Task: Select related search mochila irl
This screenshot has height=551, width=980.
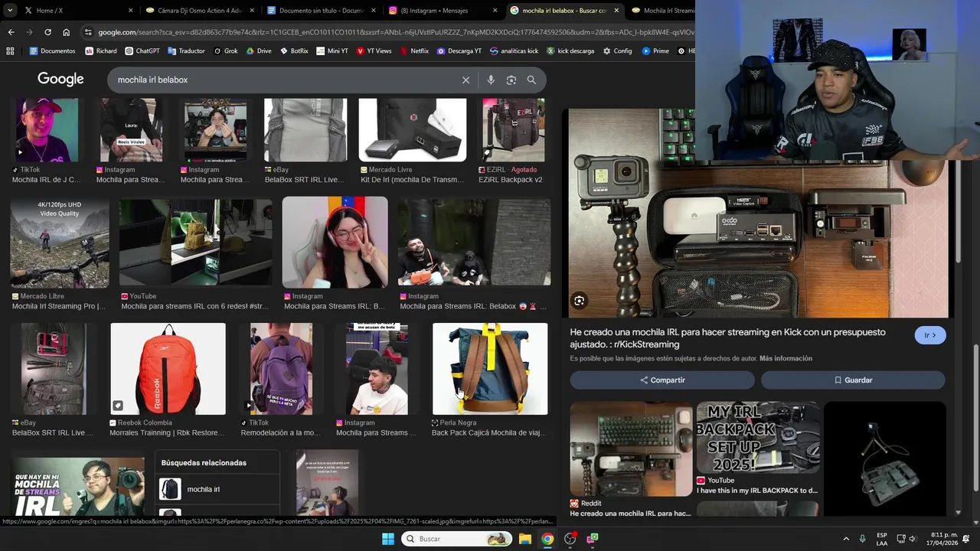Action: point(217,489)
